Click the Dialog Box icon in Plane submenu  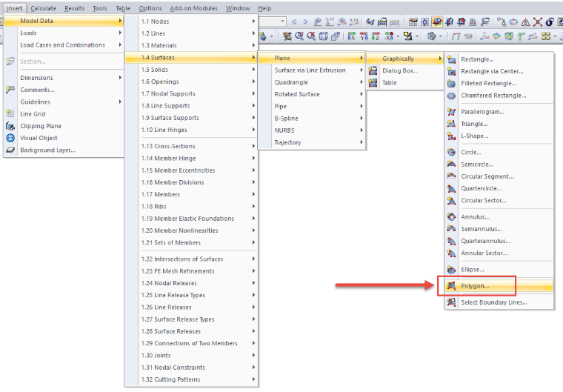pos(373,71)
